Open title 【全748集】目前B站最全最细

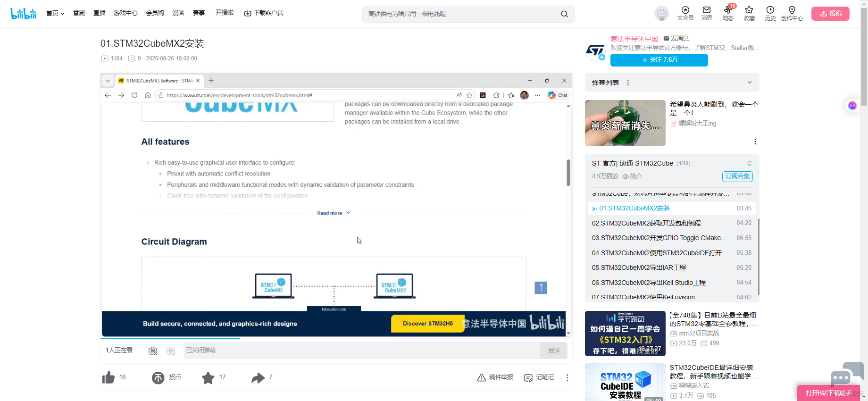[714, 319]
